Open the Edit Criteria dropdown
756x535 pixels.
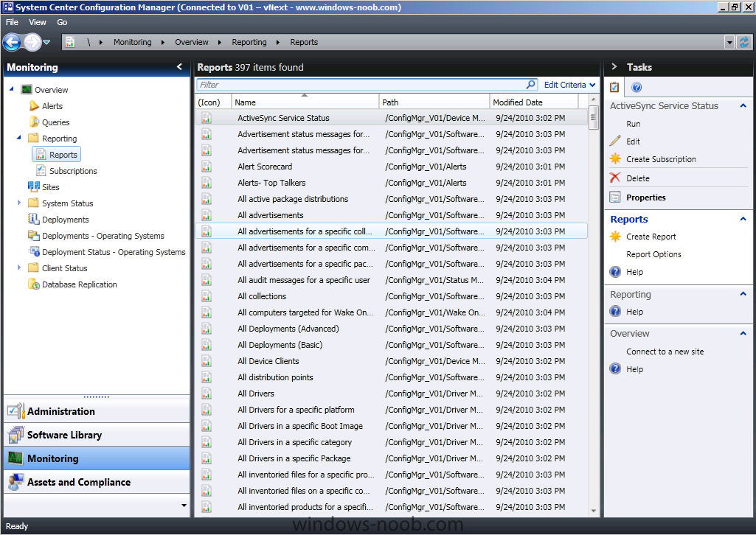pyautogui.click(x=569, y=85)
